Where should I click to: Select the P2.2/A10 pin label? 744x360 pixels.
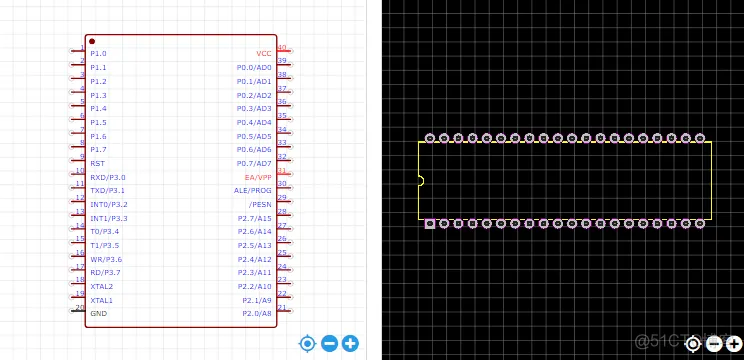(x=255, y=286)
